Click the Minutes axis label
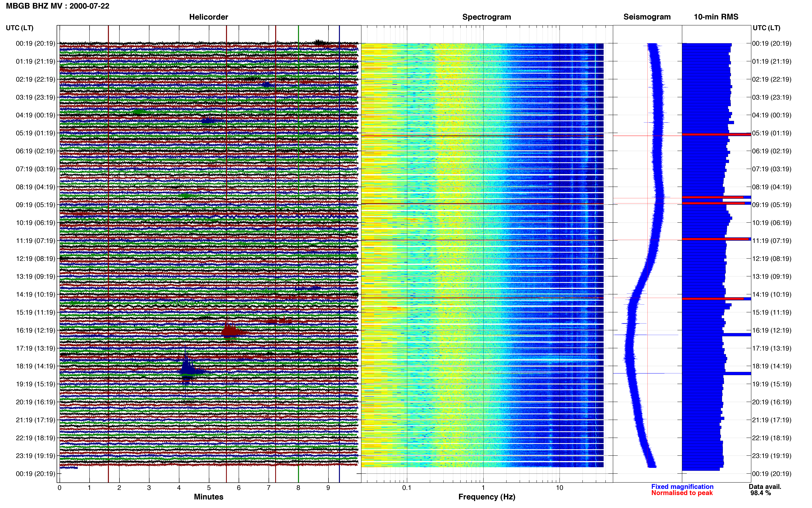Image resolution: width=812 pixels, height=508 pixels. (x=209, y=497)
